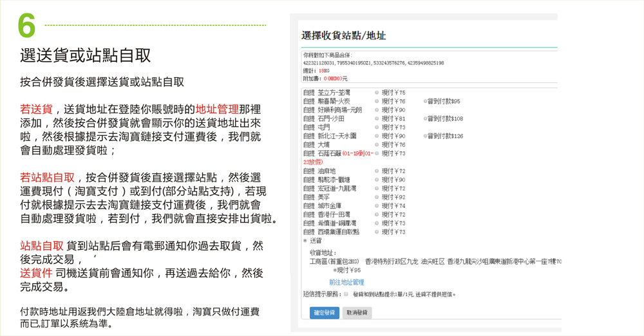The height and width of the screenshot is (336, 644).
Task: Choose 現付¥74 for 城市金庫
Action: 377,206
